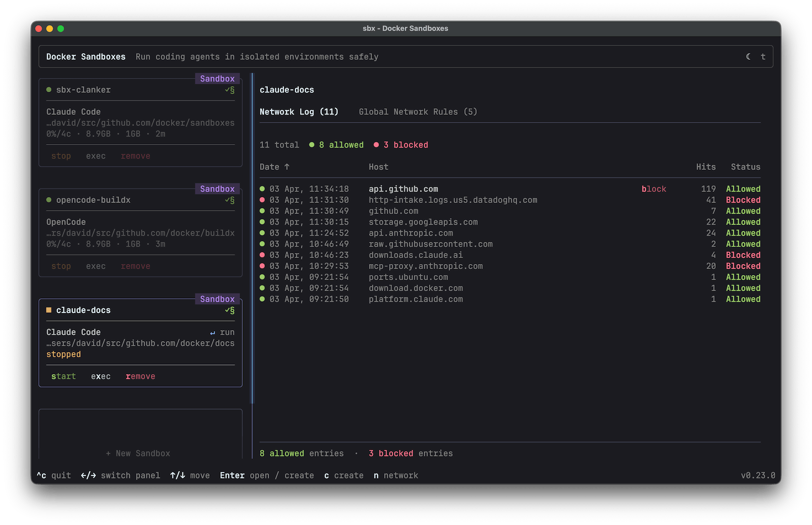Click the allowed dot next to github.com entry
This screenshot has height=525, width=812.
point(263,211)
